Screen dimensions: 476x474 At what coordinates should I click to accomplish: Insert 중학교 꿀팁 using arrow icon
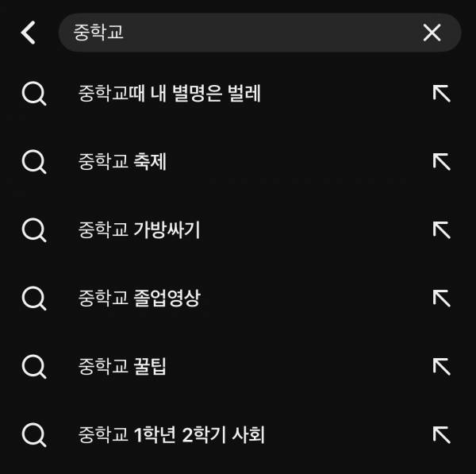tap(441, 367)
